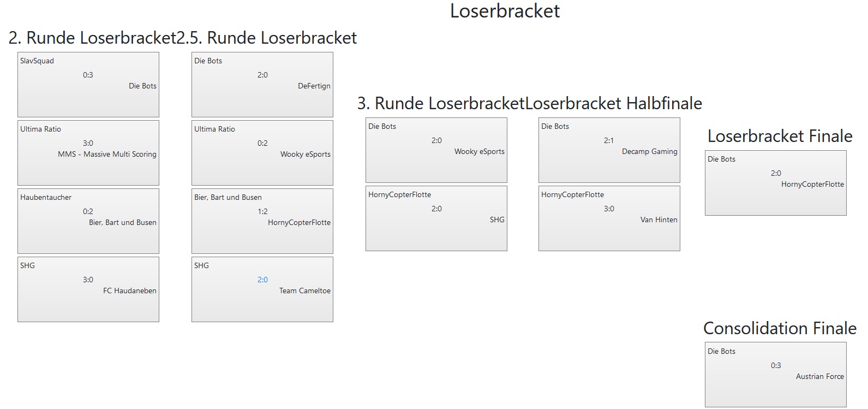Open SHG vs Team Cameltoe match

click(262, 289)
